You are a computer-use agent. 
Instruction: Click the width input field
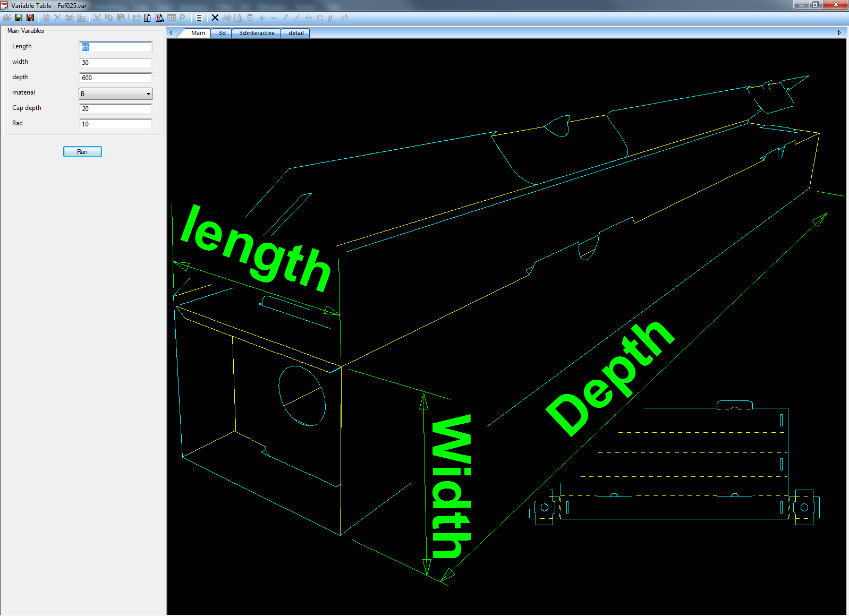pyautogui.click(x=116, y=62)
